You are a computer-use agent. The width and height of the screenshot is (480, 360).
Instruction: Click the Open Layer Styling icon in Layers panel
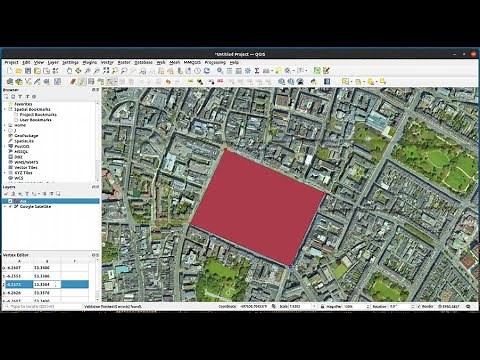[x=6, y=194]
